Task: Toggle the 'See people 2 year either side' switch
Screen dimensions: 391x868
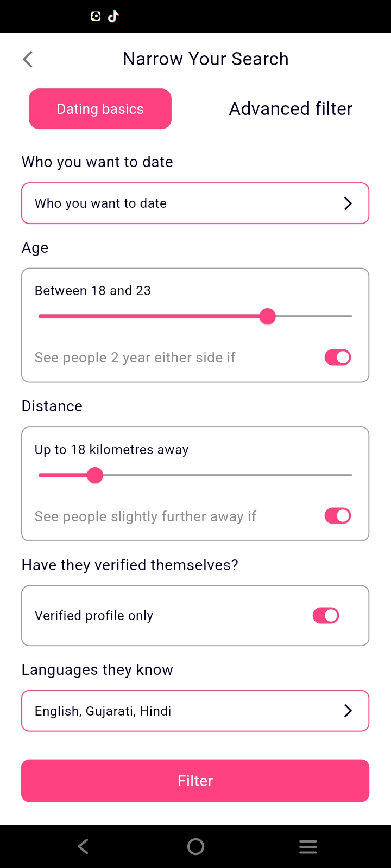Action: (337, 357)
